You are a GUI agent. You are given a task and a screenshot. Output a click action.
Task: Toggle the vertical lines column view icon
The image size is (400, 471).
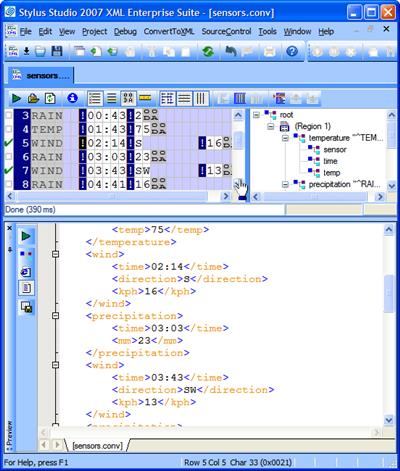coord(201,98)
